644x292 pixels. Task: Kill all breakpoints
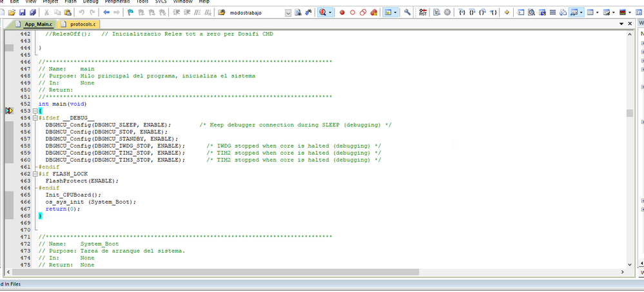pyautogui.click(x=374, y=12)
